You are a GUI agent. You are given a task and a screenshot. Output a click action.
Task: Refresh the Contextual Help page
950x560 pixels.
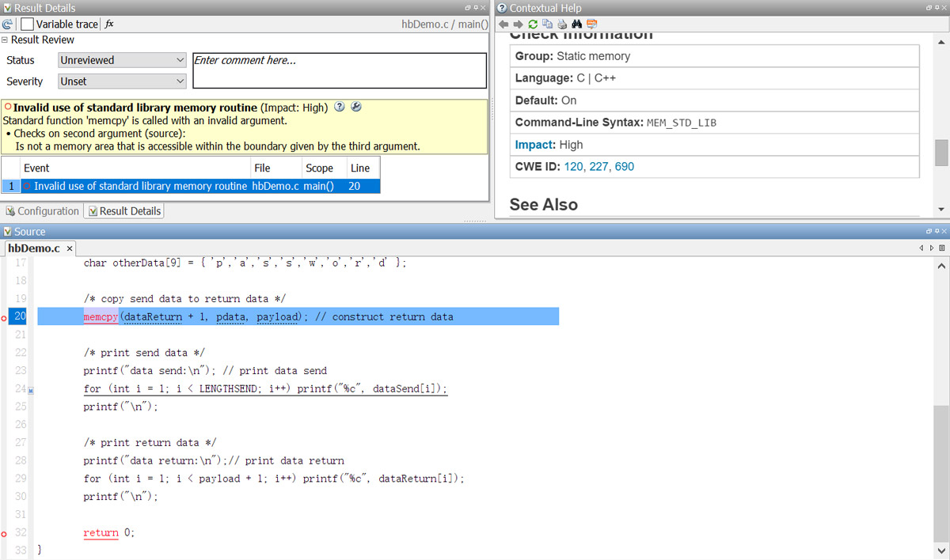click(532, 25)
